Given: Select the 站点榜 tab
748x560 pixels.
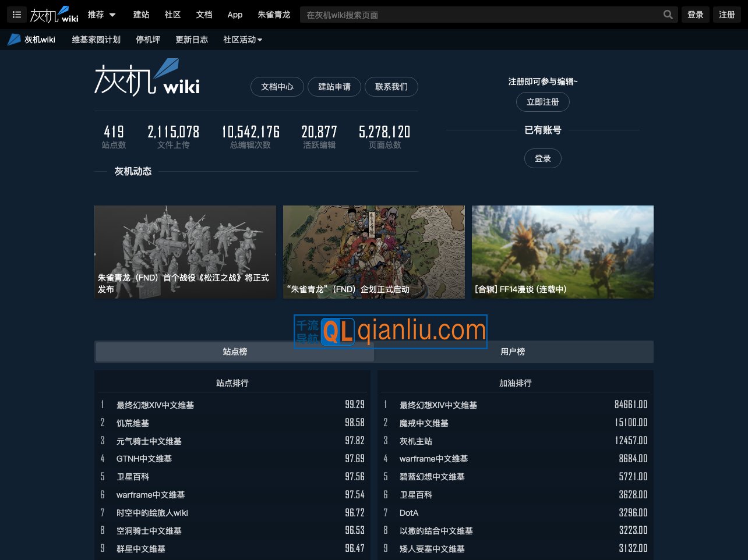Looking at the screenshot, I should [235, 352].
